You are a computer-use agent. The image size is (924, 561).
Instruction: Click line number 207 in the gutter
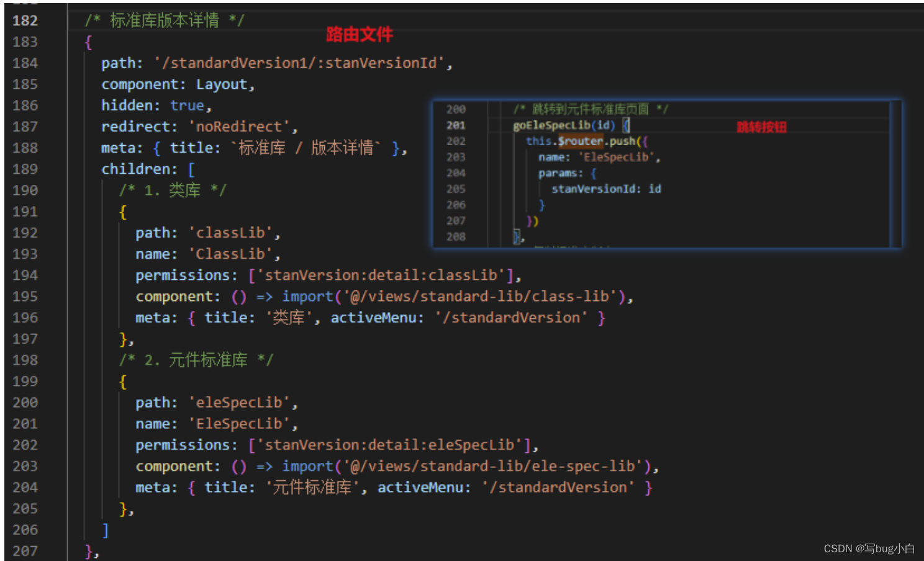tap(25, 550)
